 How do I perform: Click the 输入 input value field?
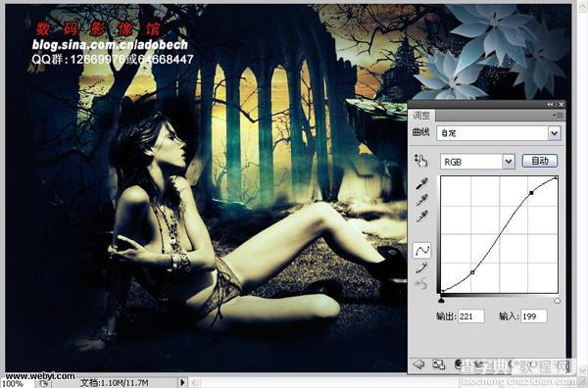click(534, 316)
